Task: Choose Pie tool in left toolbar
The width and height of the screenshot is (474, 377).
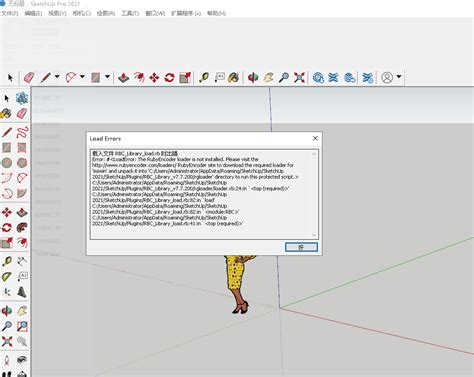Action: click(22, 193)
